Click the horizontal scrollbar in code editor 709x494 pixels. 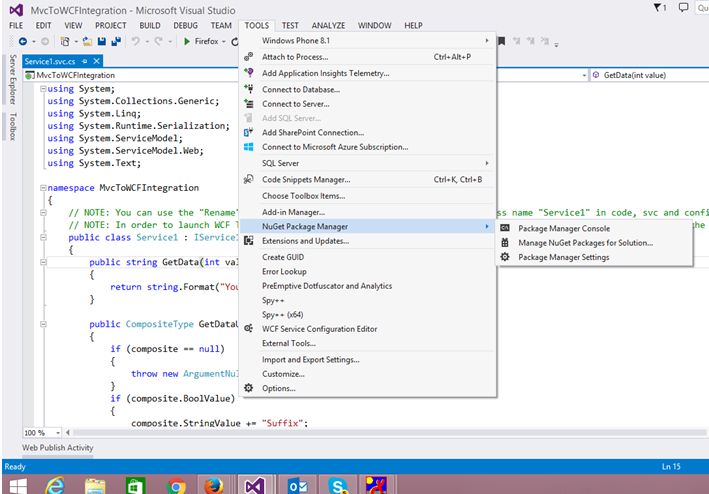[x=389, y=433]
